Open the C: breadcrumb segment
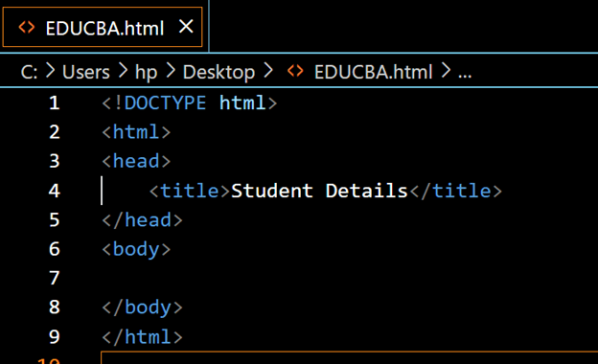598x364 pixels. point(29,72)
